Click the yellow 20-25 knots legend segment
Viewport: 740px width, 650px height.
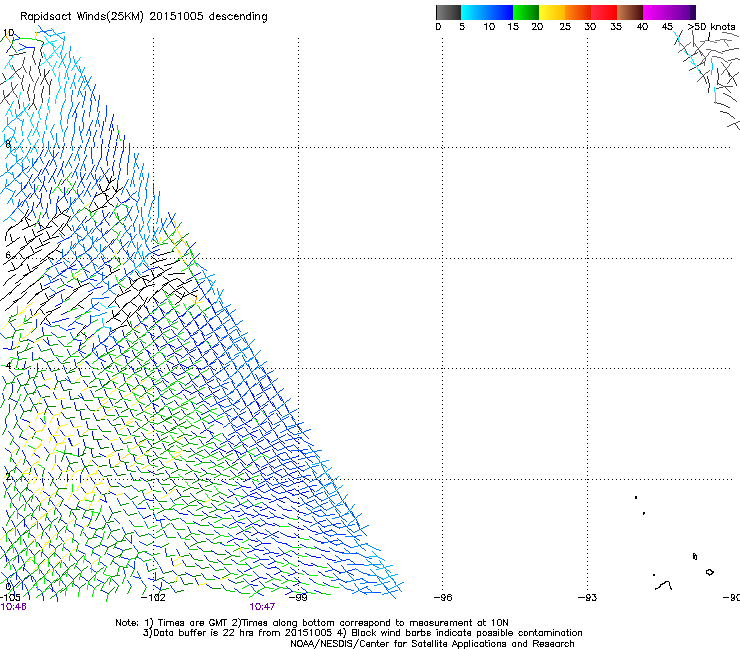552,12
